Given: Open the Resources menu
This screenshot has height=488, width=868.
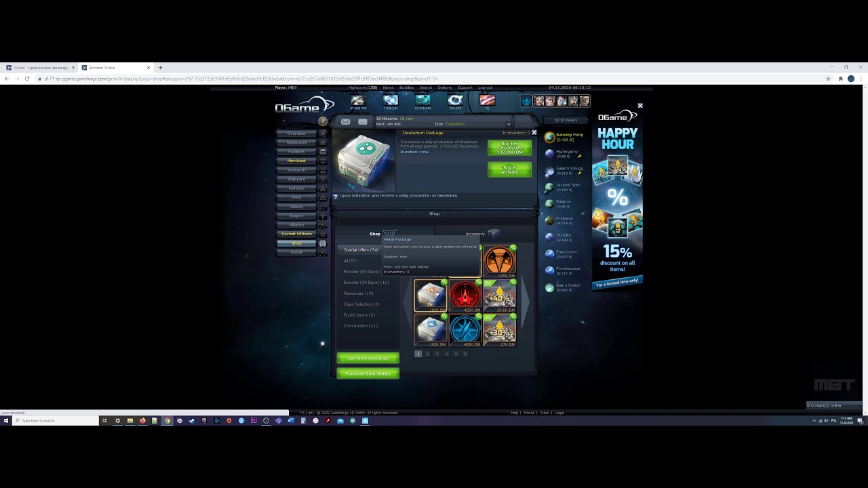Looking at the screenshot, I should 296,142.
